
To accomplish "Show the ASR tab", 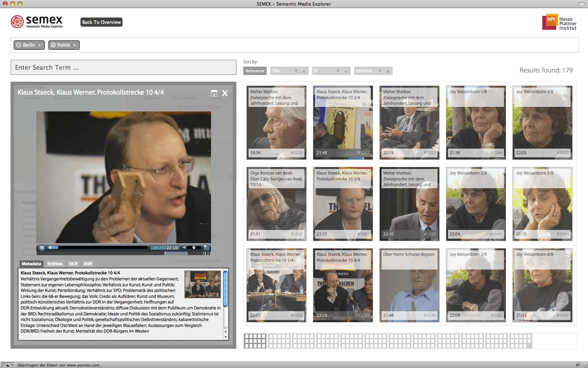I will tap(88, 264).
